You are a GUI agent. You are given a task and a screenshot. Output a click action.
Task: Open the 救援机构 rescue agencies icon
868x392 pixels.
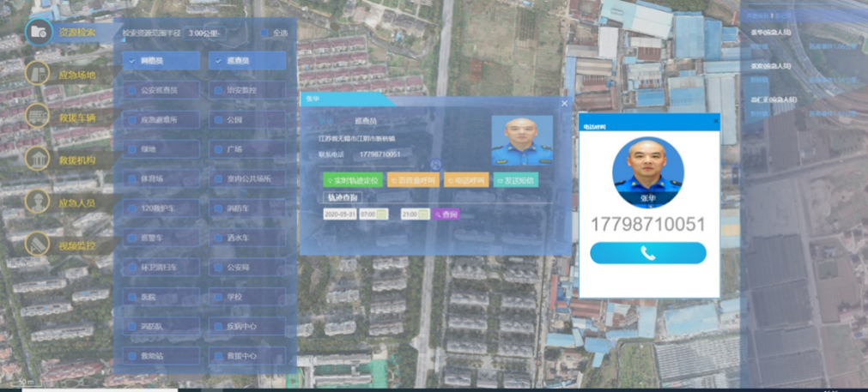pyautogui.click(x=38, y=159)
